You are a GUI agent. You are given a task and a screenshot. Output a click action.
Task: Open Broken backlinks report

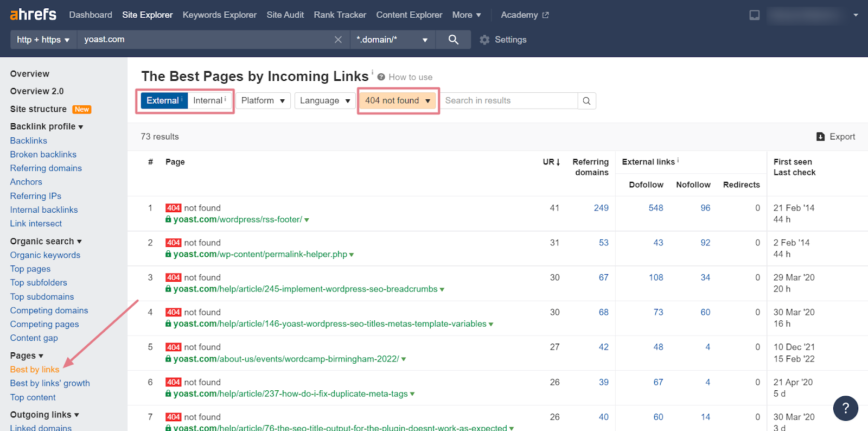[43, 155]
